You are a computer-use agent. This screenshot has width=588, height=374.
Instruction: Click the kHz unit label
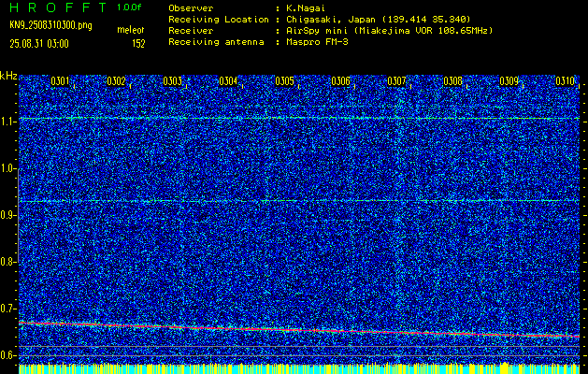point(8,76)
